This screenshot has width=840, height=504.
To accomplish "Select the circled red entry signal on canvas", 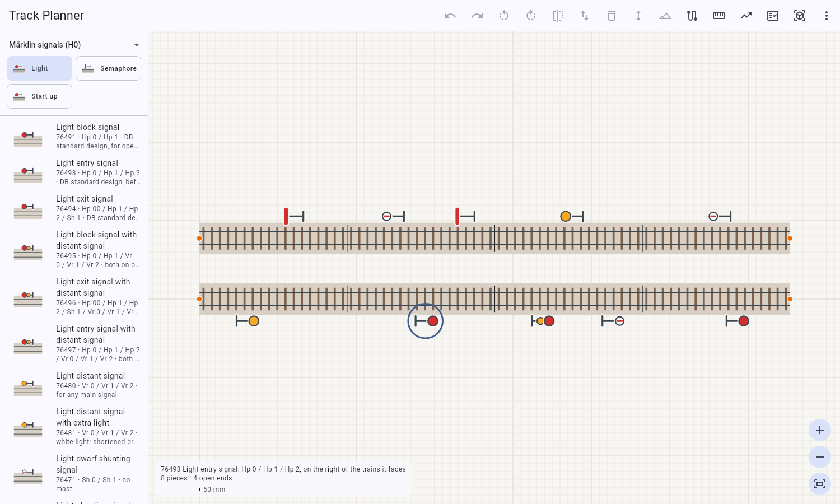I will point(427,321).
